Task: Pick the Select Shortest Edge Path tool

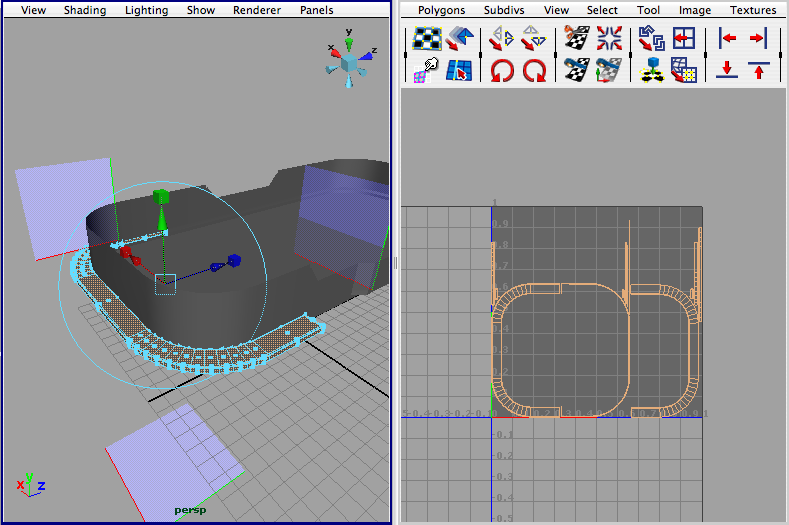Action: click(459, 70)
